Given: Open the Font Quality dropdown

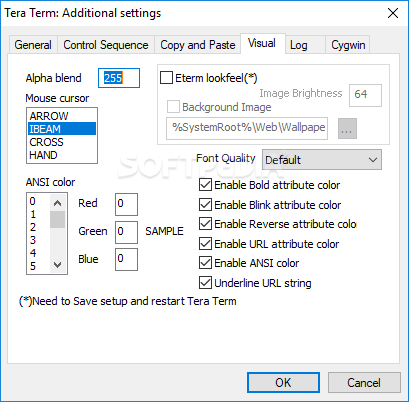Looking at the screenshot, I should pyautogui.click(x=322, y=160).
